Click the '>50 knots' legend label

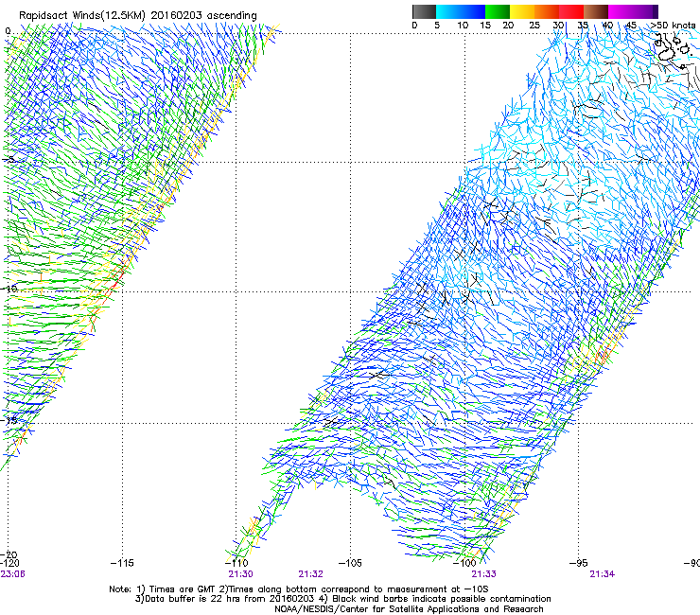673,26
